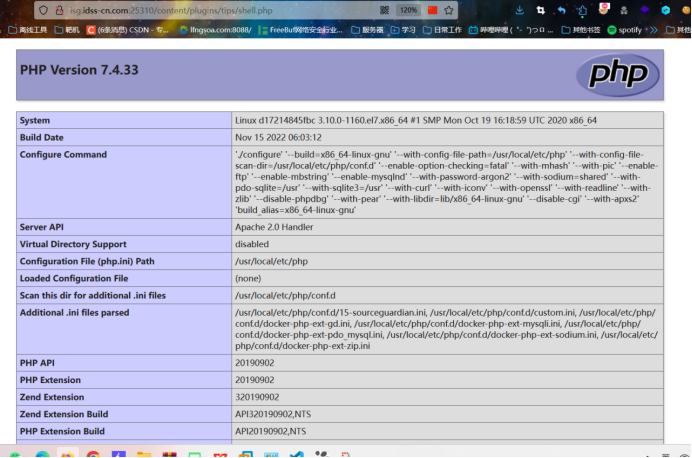The image size is (692, 458).
Task: Select the Zend Extension row label
Action: point(52,397)
